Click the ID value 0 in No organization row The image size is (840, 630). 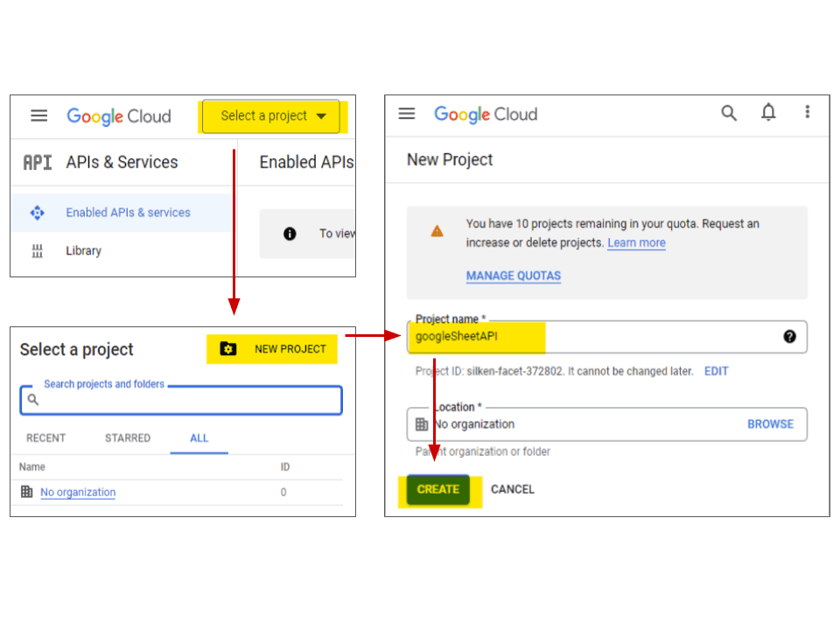tap(283, 493)
